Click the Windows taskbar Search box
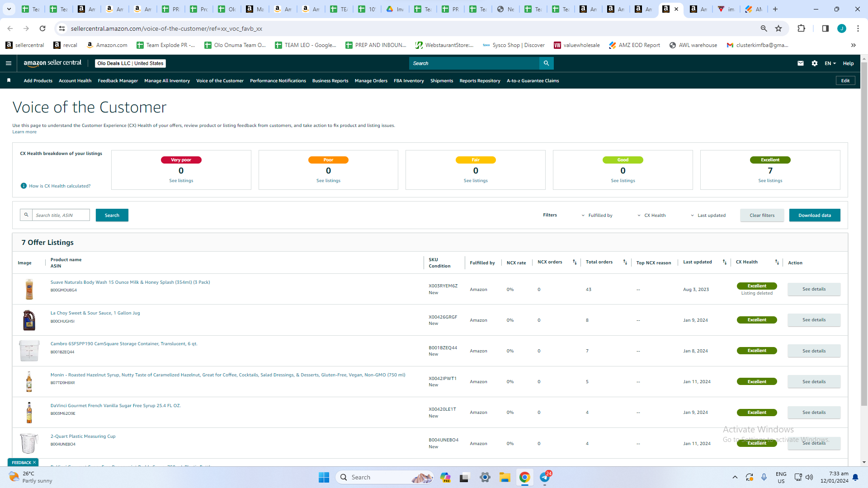868x488 pixels. (x=384, y=477)
